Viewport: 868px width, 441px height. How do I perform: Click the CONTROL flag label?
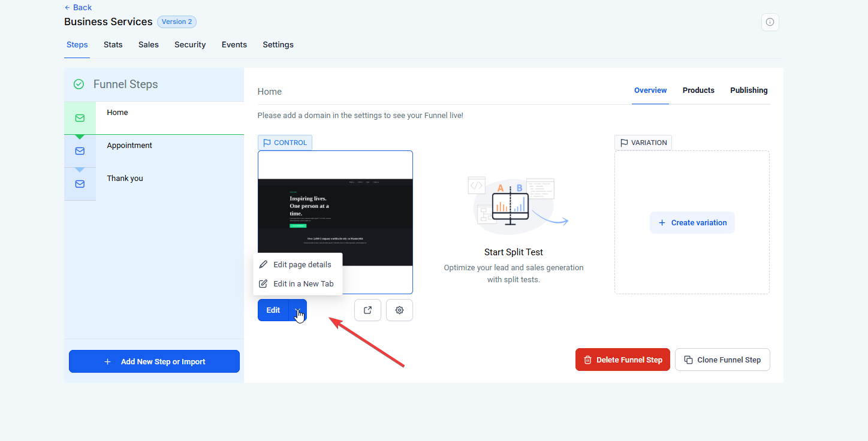pos(285,143)
